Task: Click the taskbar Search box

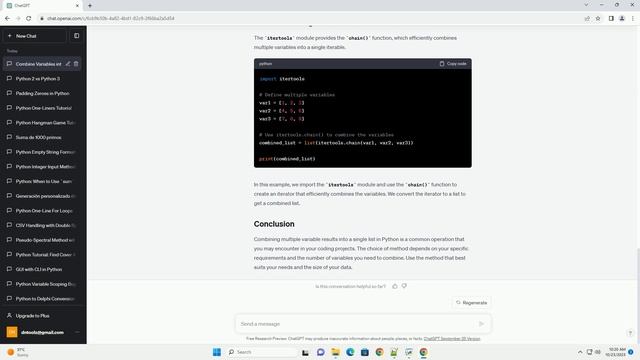Action: 261,352
